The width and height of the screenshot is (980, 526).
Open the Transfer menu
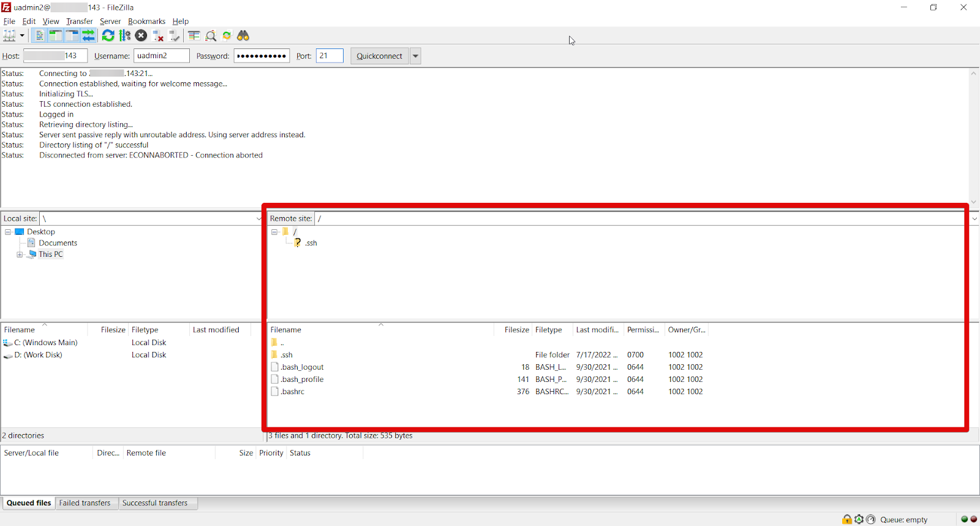click(x=80, y=21)
